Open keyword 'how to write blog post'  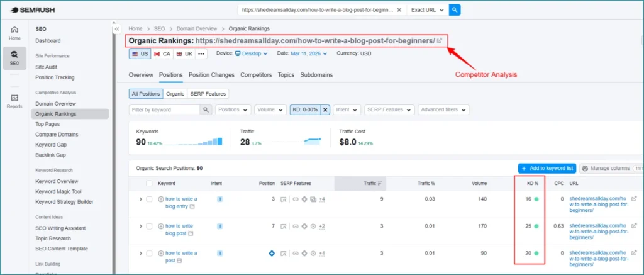pyautogui.click(x=179, y=230)
